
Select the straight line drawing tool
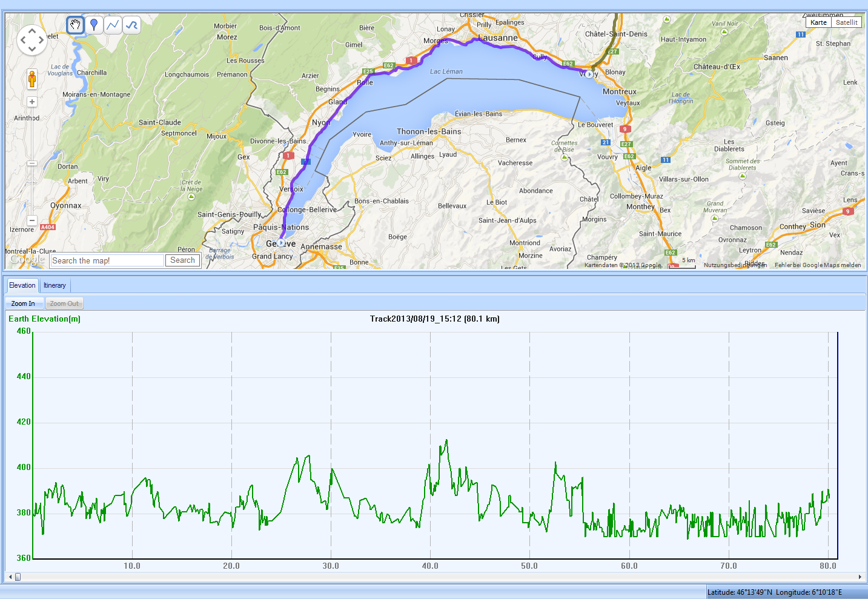click(x=113, y=25)
